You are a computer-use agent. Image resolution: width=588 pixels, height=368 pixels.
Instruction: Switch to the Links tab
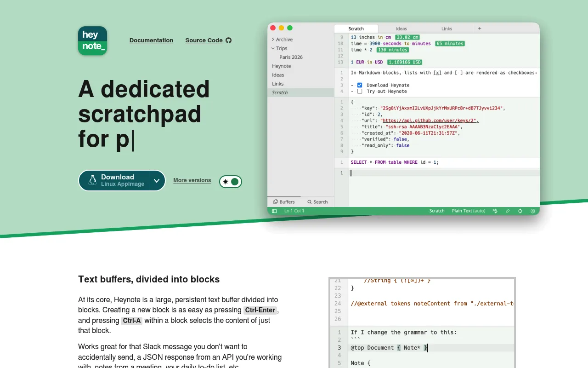[x=447, y=29]
